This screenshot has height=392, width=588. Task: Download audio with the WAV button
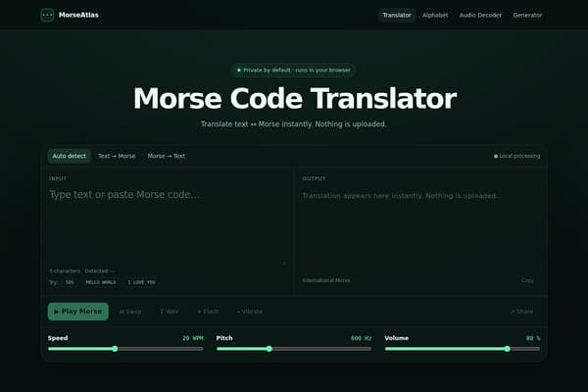pyautogui.click(x=170, y=312)
